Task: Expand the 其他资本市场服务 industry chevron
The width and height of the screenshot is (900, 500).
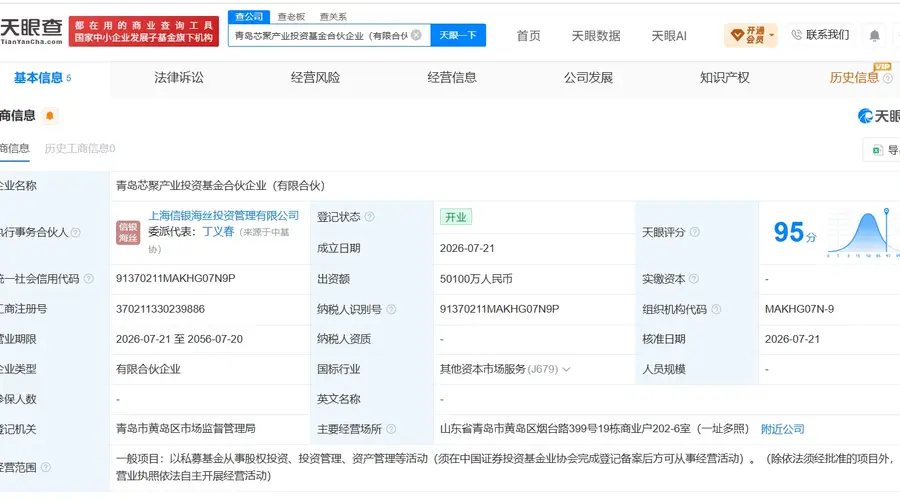Action: 567,369
